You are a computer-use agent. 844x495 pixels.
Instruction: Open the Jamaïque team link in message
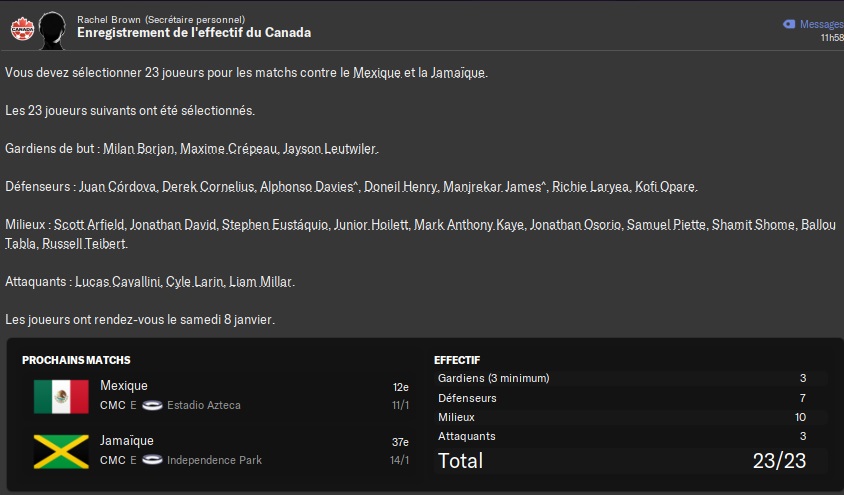[x=458, y=73]
